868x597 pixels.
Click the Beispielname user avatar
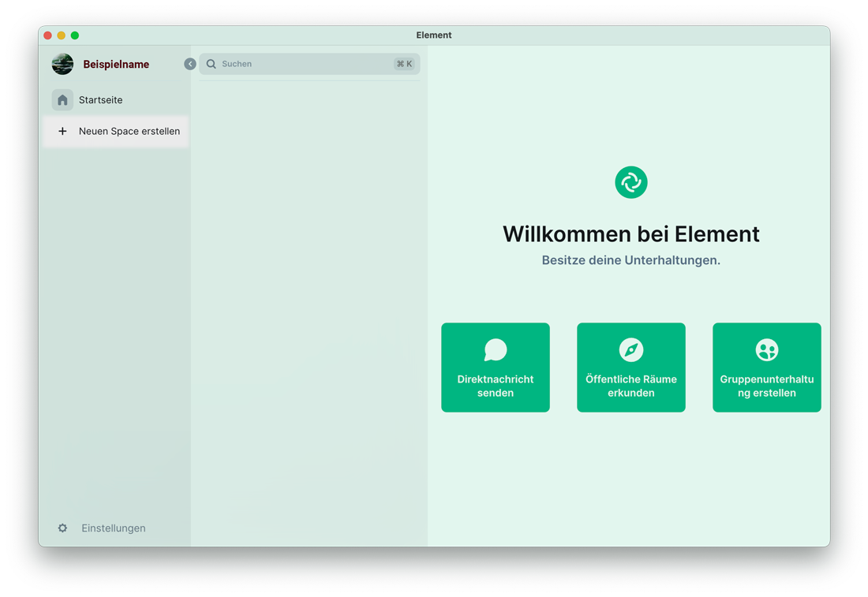click(62, 64)
